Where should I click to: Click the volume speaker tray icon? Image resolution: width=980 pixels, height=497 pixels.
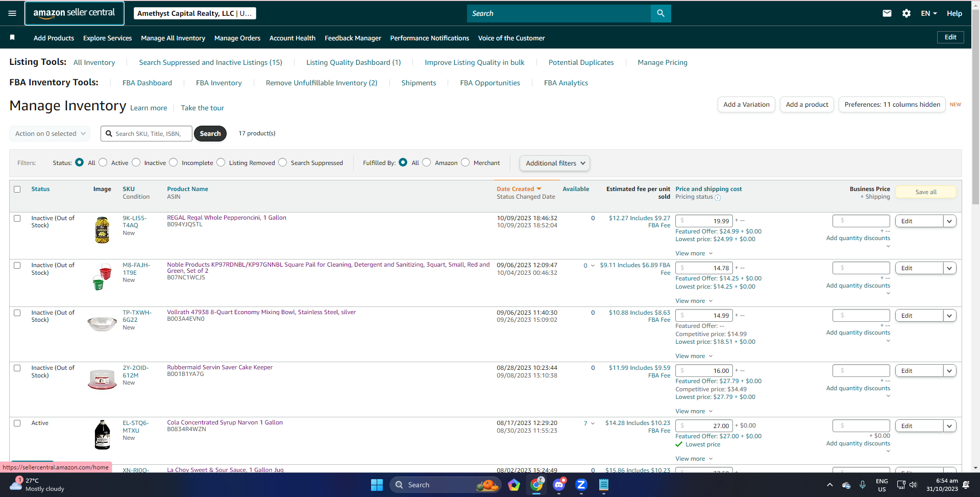913,485
